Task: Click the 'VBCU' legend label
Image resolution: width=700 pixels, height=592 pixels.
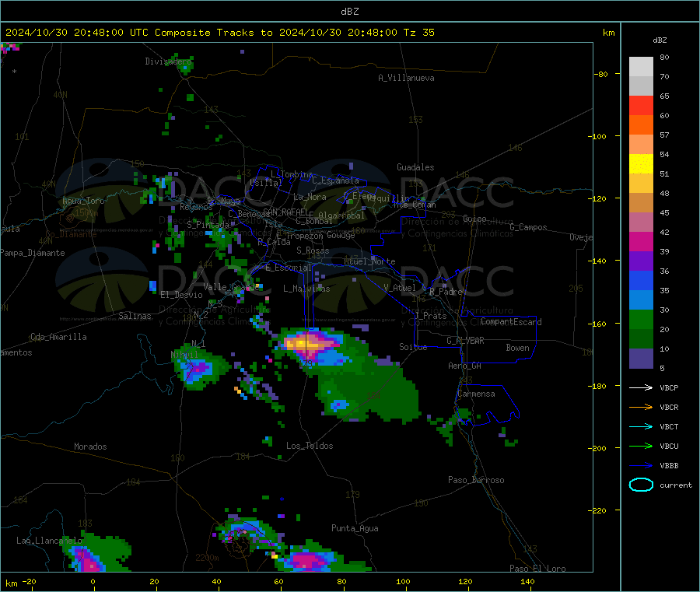Action: pyautogui.click(x=669, y=446)
